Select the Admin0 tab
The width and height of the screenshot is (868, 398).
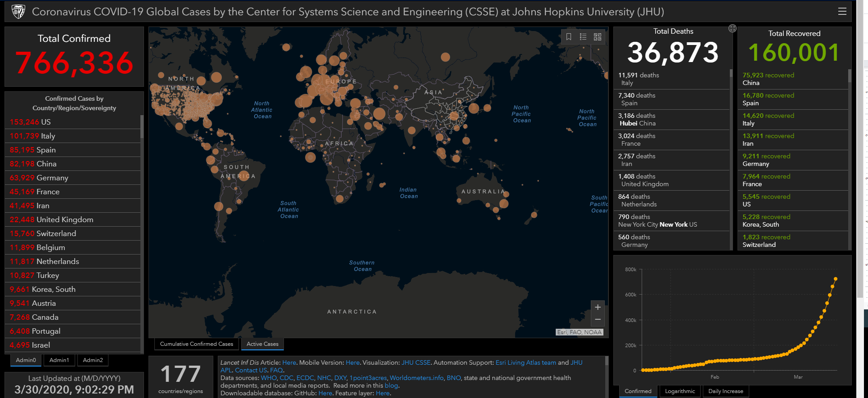(26, 360)
